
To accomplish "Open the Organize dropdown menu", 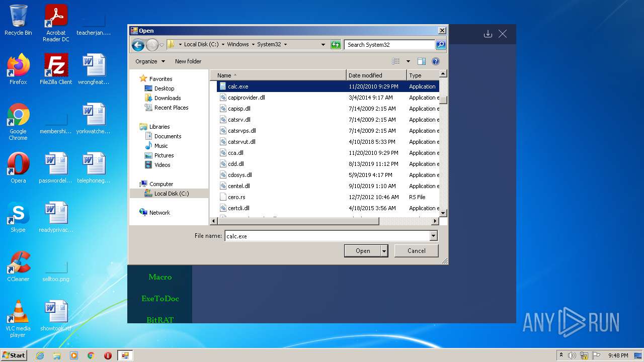I will pyautogui.click(x=150, y=61).
